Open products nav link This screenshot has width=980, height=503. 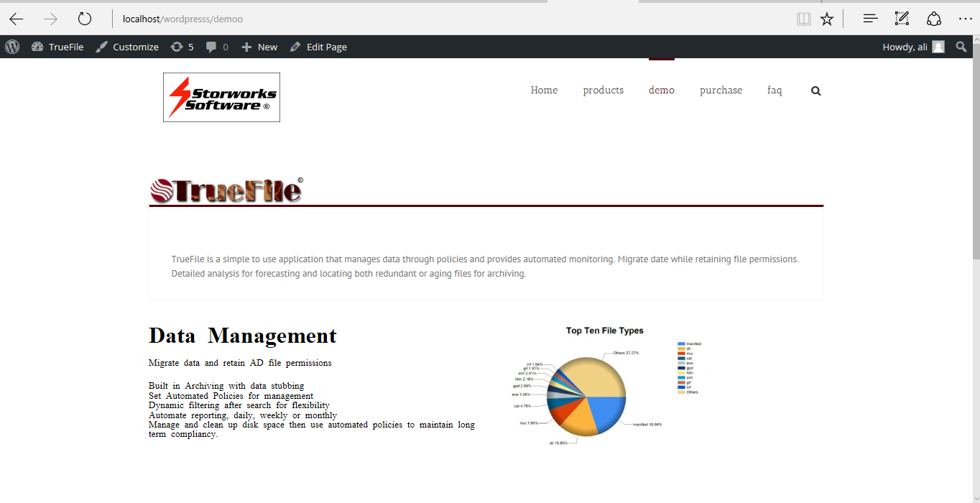coord(603,91)
